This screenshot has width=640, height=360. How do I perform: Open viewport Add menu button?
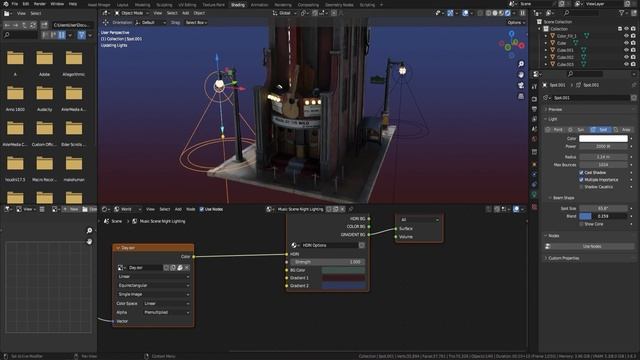point(185,13)
